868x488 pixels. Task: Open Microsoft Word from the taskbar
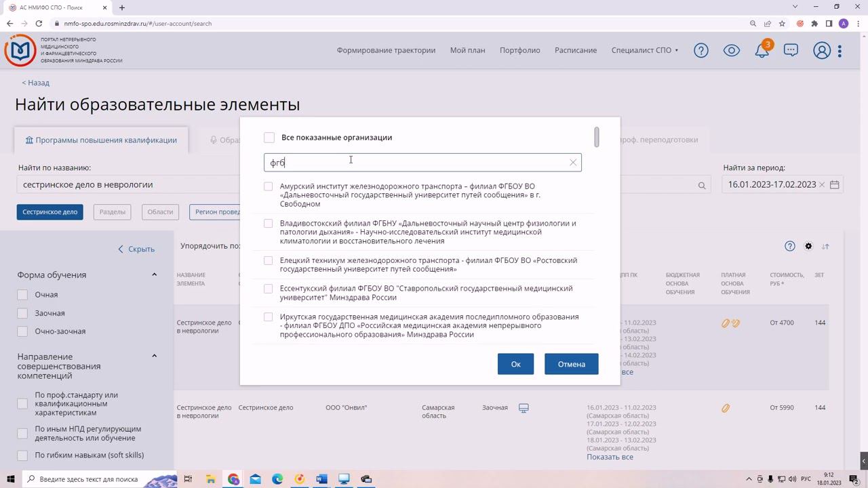point(321,479)
